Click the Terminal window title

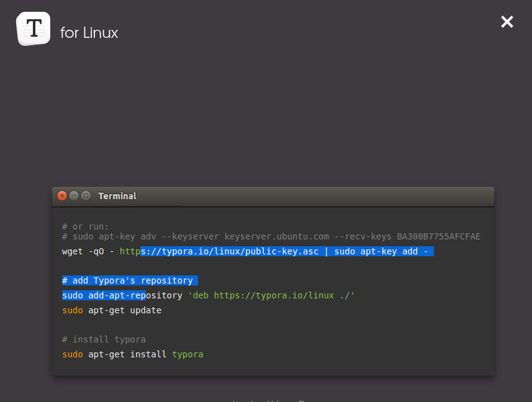click(x=117, y=196)
